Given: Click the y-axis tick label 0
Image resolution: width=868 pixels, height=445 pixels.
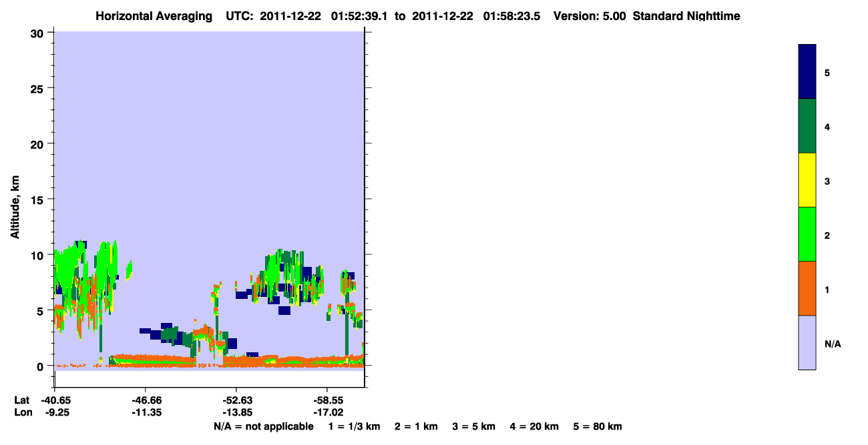Looking at the screenshot, I should click(41, 366).
